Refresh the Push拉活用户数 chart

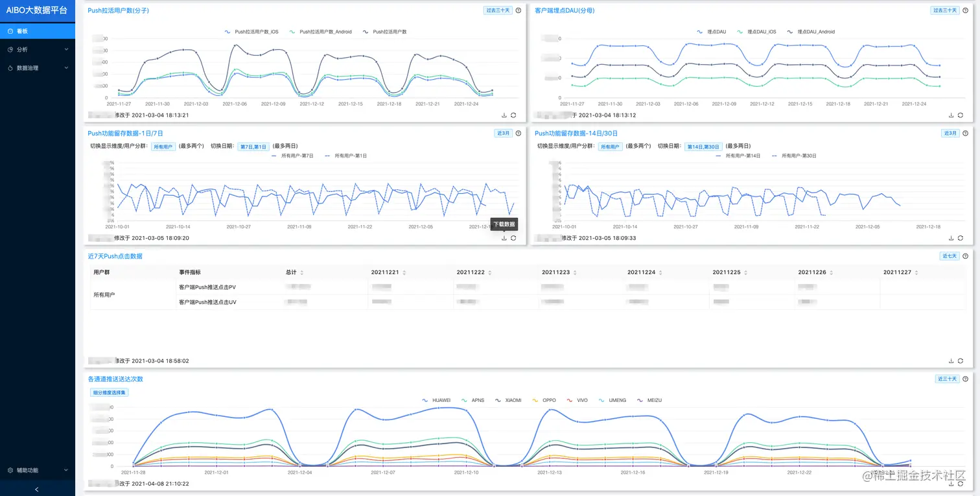click(x=513, y=115)
